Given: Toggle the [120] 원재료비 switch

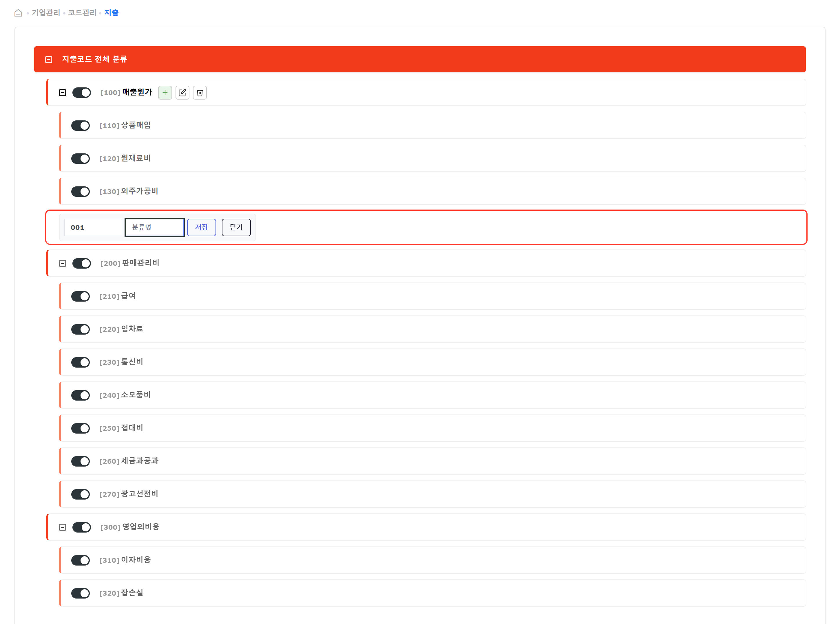Looking at the screenshot, I should tap(81, 158).
